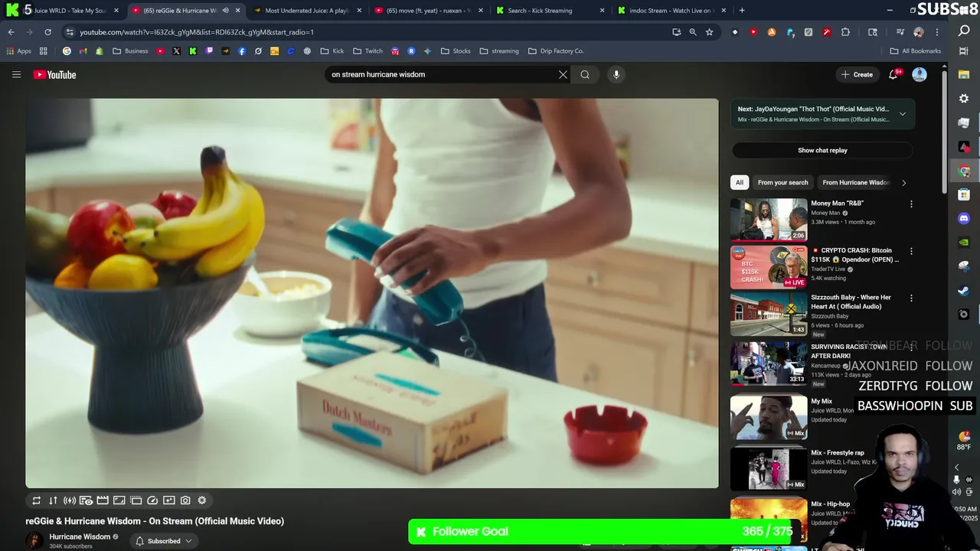Open Sizzzouth Baby Where Her Heart At
This screenshot has width=980, height=551.
[851, 302]
